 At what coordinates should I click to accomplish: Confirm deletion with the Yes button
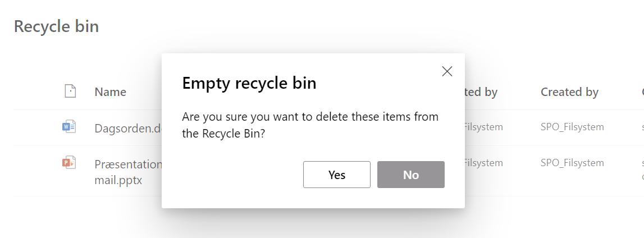tap(337, 175)
